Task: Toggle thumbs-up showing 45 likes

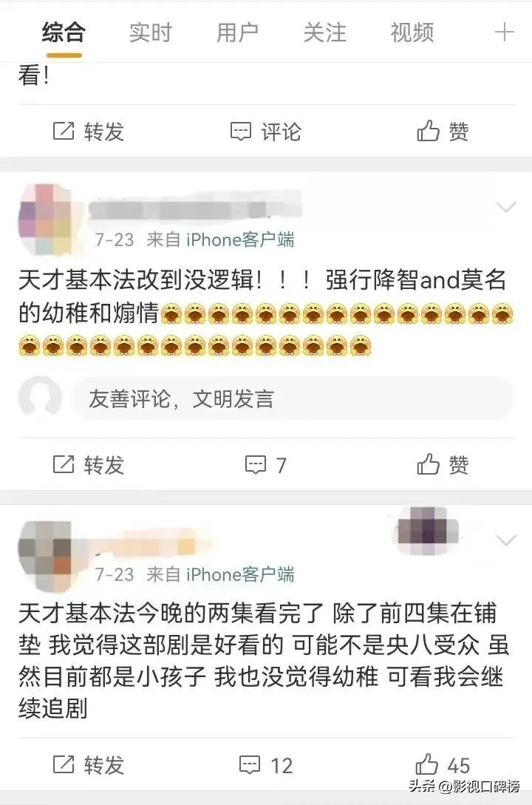Action: [427, 764]
